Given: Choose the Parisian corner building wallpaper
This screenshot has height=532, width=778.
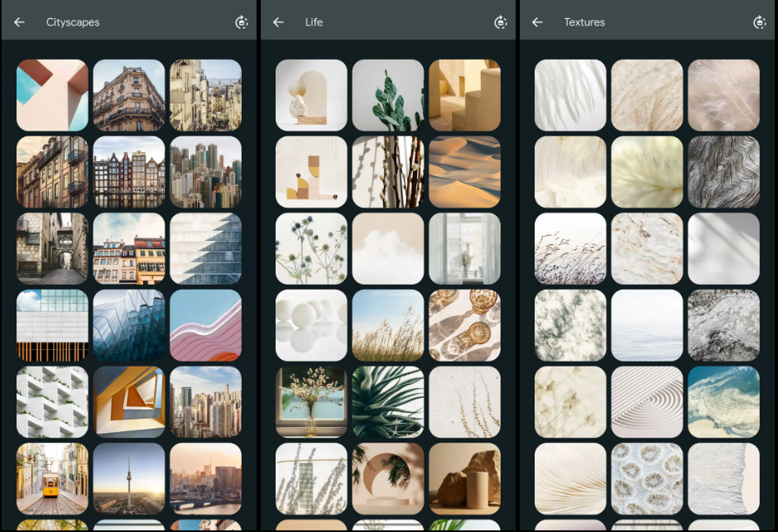Looking at the screenshot, I should (x=129, y=95).
